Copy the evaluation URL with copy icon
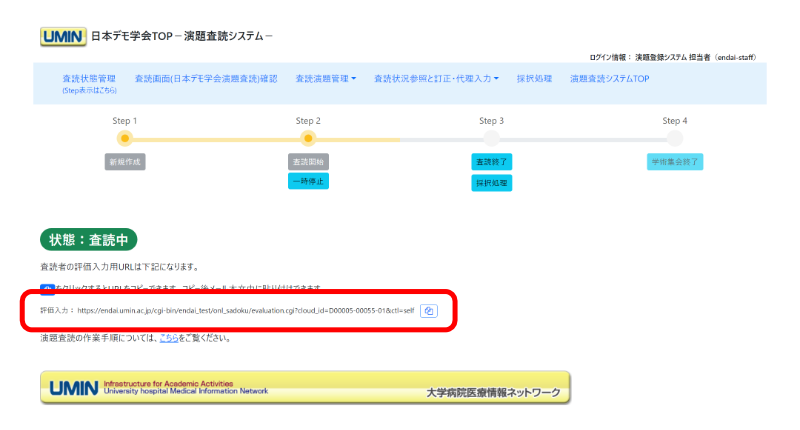The width and height of the screenshot is (800, 430). [x=428, y=311]
